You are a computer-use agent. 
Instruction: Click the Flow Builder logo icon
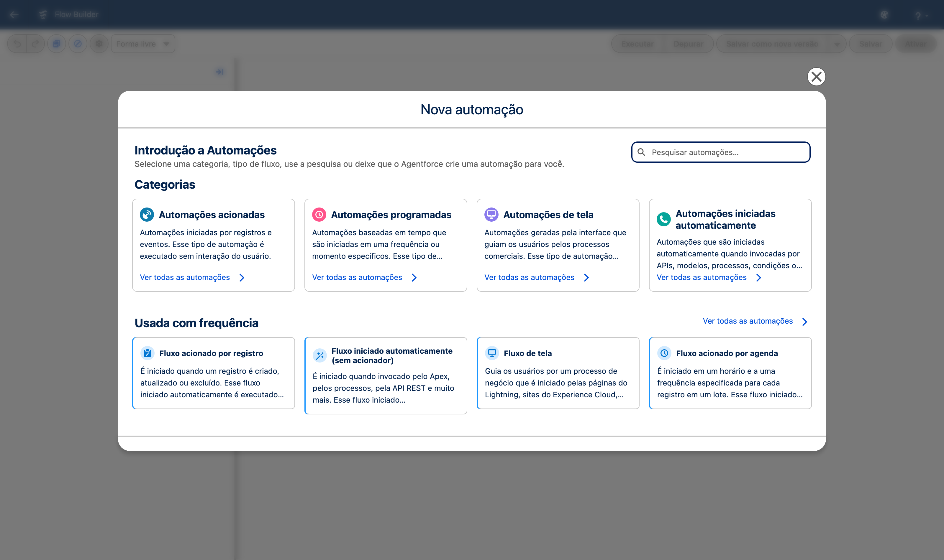[x=43, y=14]
